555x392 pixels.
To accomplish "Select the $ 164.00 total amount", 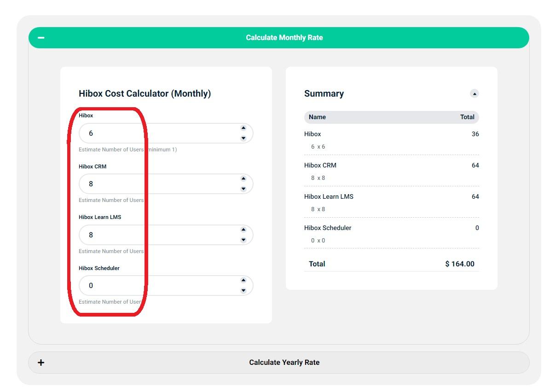I will (x=459, y=264).
